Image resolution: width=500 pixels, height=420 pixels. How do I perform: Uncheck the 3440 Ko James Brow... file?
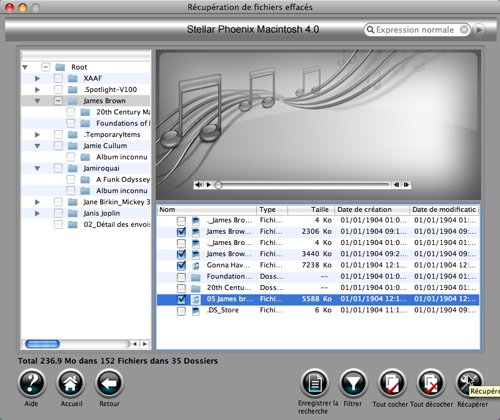point(181,254)
